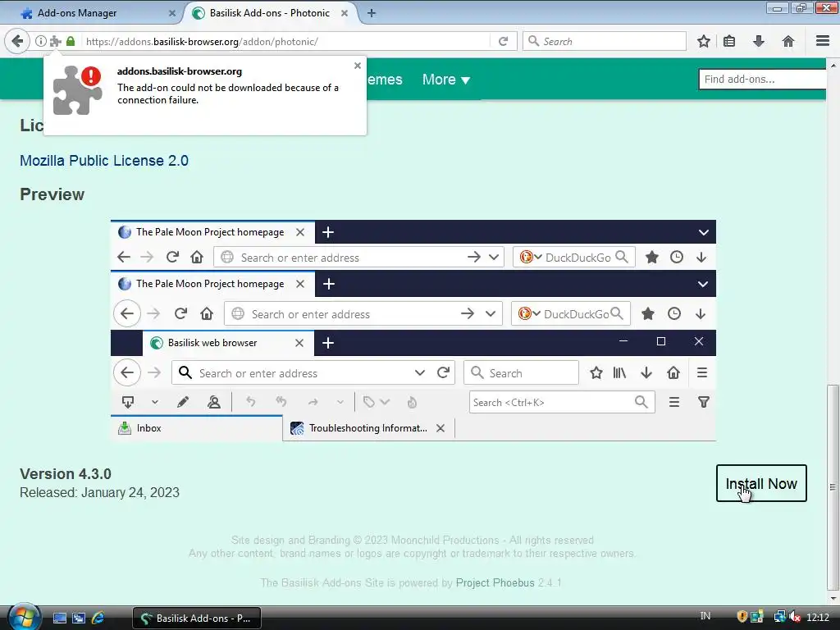Switch between windows quick launch icon
Viewport: 840px width, 630px height.
pyautogui.click(x=79, y=619)
